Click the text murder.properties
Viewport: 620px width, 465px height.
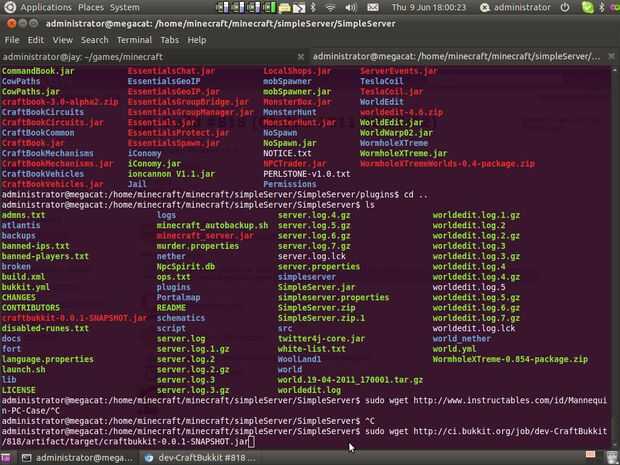pyautogui.click(x=198, y=246)
